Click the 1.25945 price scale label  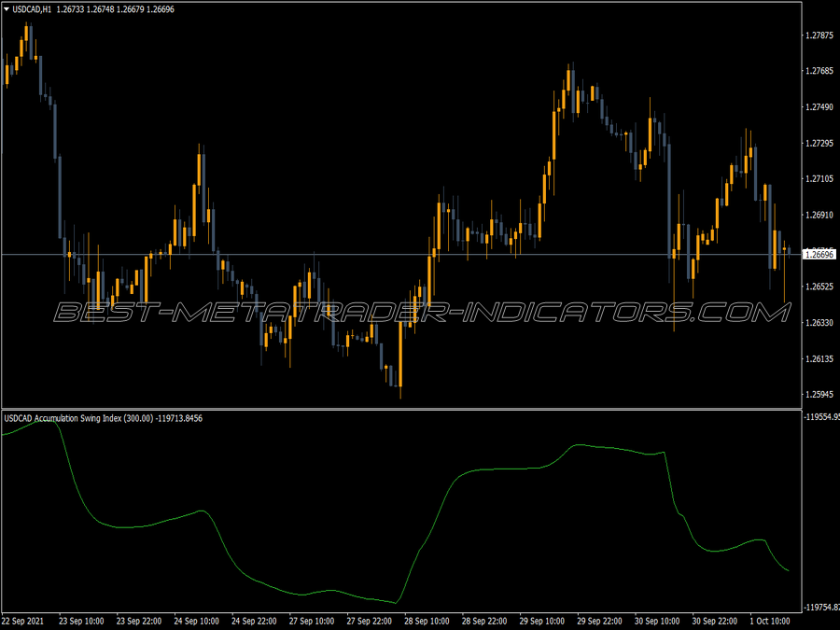tap(819, 394)
